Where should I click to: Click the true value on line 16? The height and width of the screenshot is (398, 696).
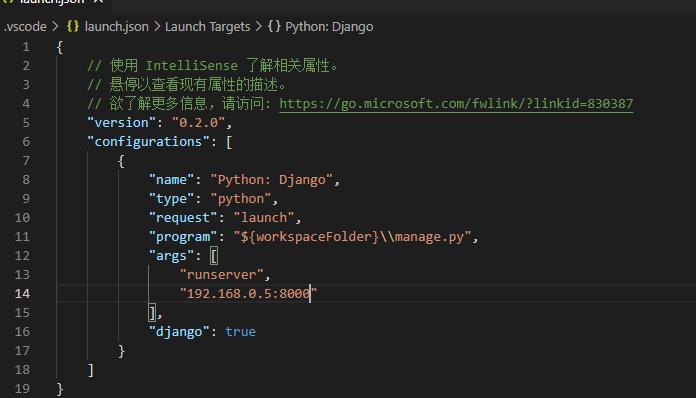pos(240,332)
